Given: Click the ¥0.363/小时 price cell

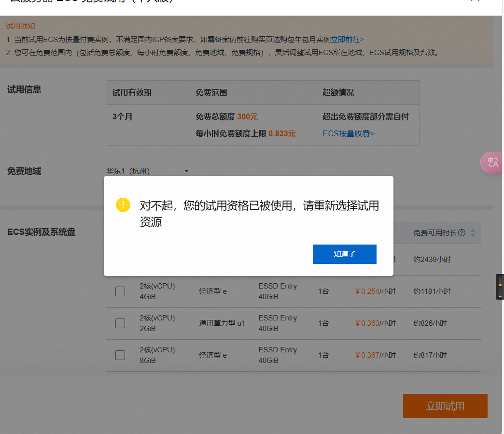Looking at the screenshot, I should [x=375, y=323].
